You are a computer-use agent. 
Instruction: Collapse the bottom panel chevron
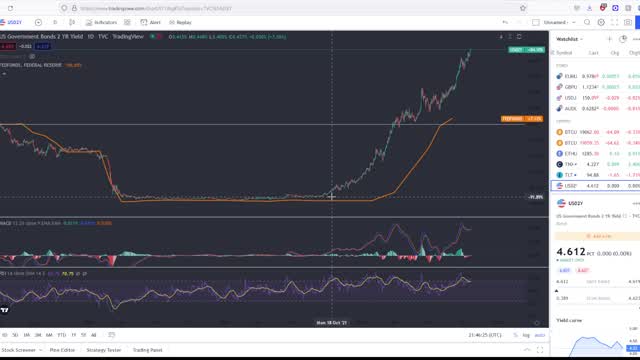[x=527, y=350]
